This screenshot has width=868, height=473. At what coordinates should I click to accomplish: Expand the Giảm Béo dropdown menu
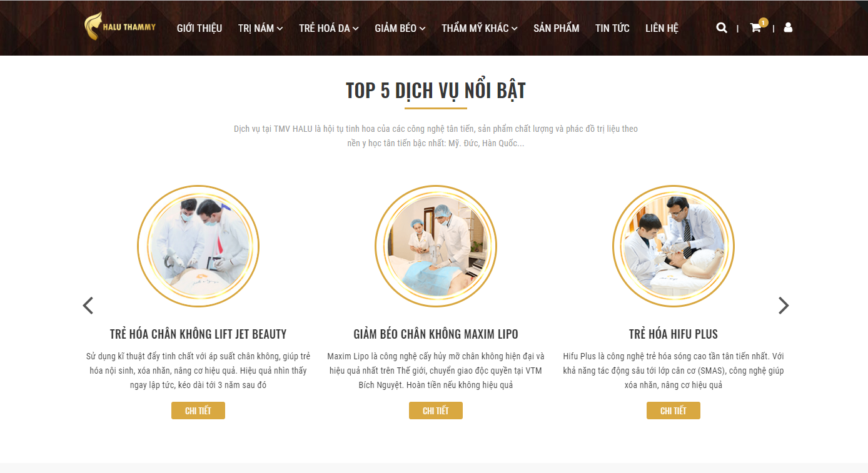(x=400, y=28)
